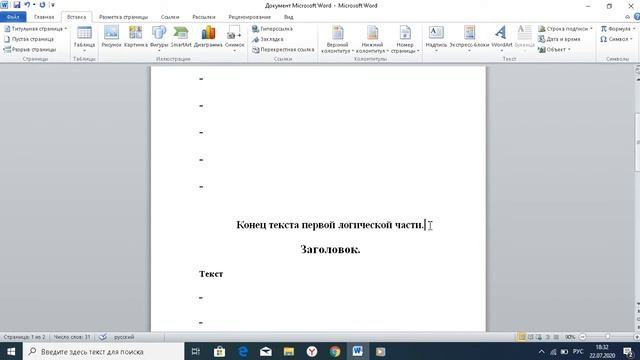Switch to the Ссылки tab

pyautogui.click(x=170, y=17)
